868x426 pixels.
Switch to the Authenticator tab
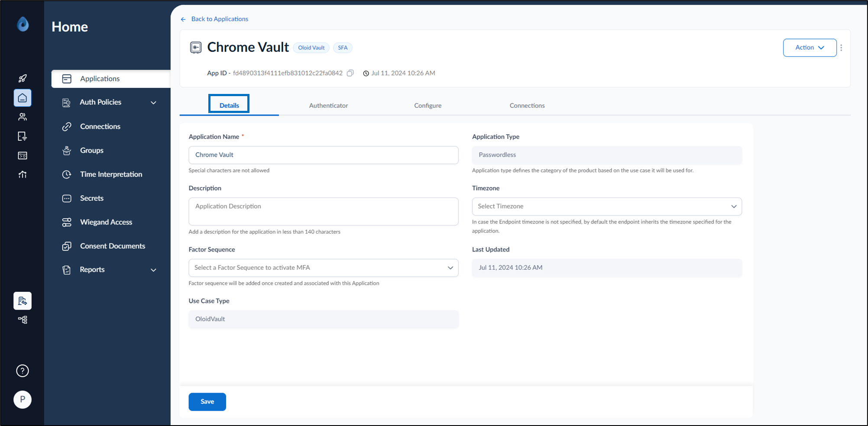(328, 106)
